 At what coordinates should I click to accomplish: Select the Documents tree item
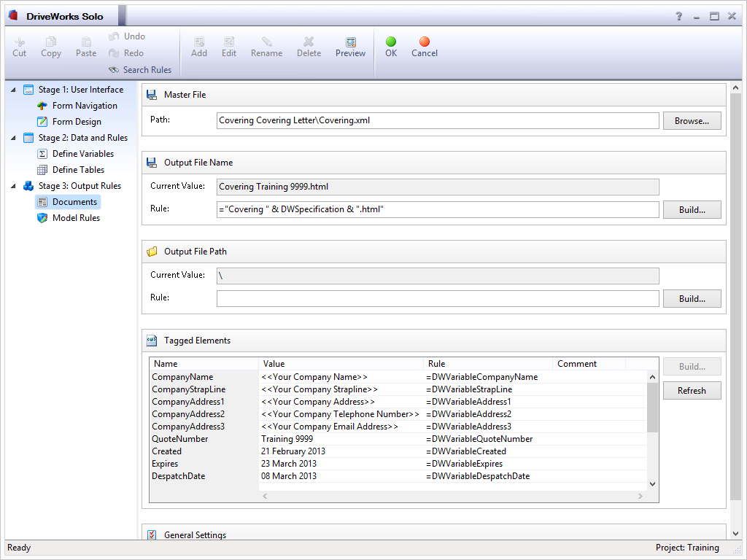68,202
